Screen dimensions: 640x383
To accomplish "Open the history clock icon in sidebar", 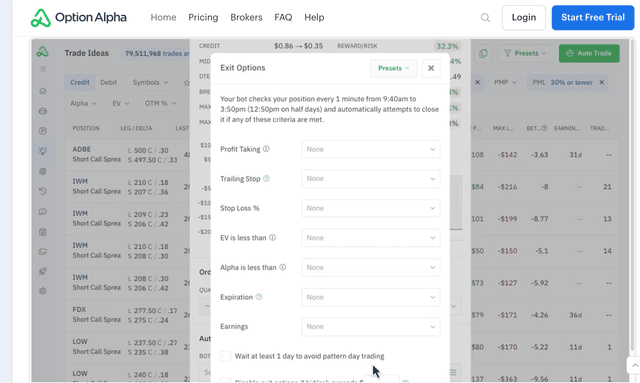I will [43, 191].
